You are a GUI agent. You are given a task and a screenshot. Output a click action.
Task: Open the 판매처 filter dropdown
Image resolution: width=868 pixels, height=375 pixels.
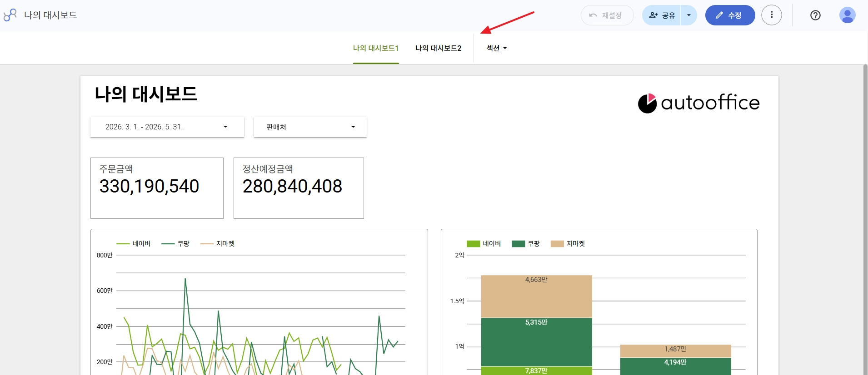click(310, 127)
